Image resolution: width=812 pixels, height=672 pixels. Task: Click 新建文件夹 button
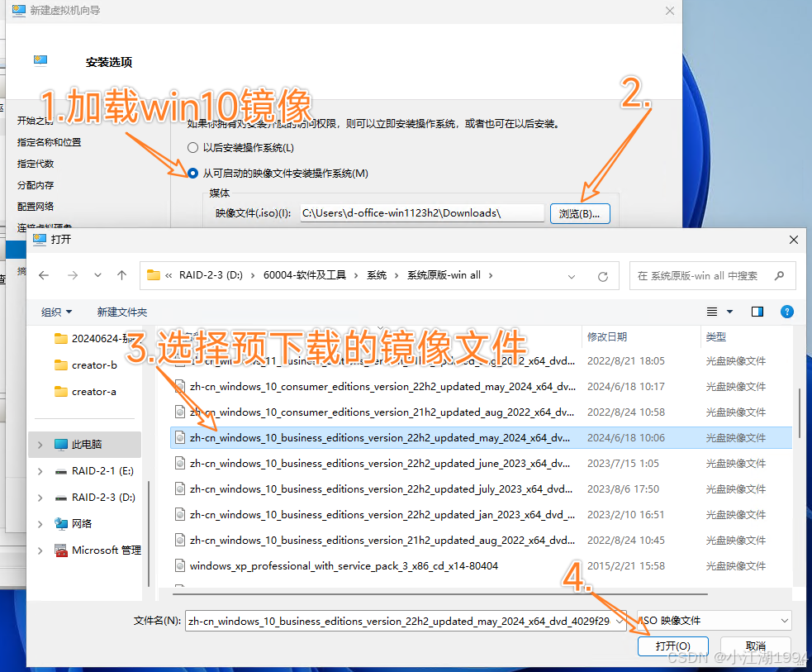(x=122, y=312)
